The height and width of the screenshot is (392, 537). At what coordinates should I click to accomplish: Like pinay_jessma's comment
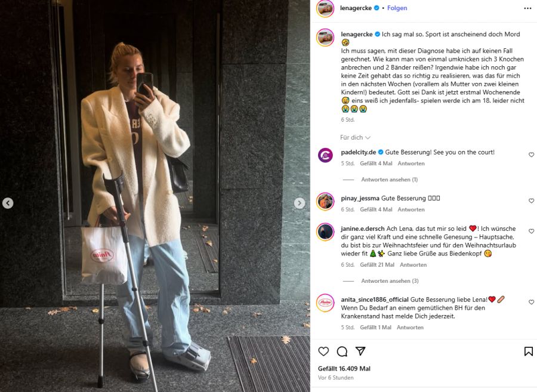(531, 200)
